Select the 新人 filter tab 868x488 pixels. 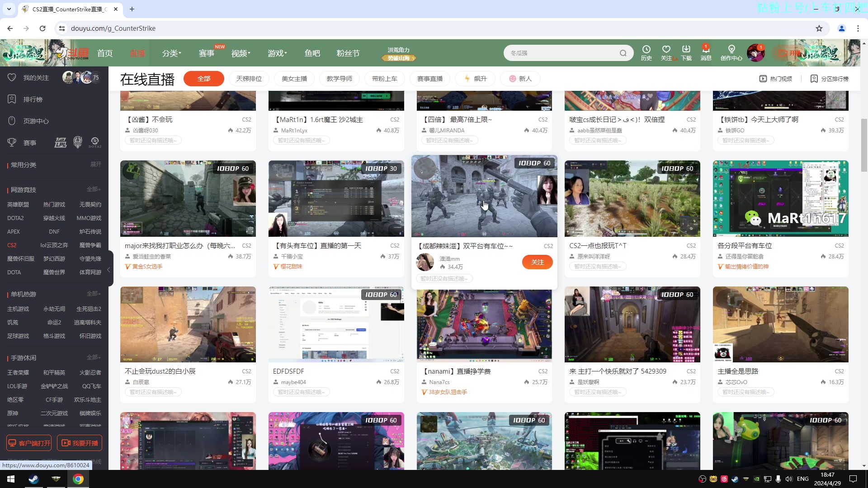[520, 79]
